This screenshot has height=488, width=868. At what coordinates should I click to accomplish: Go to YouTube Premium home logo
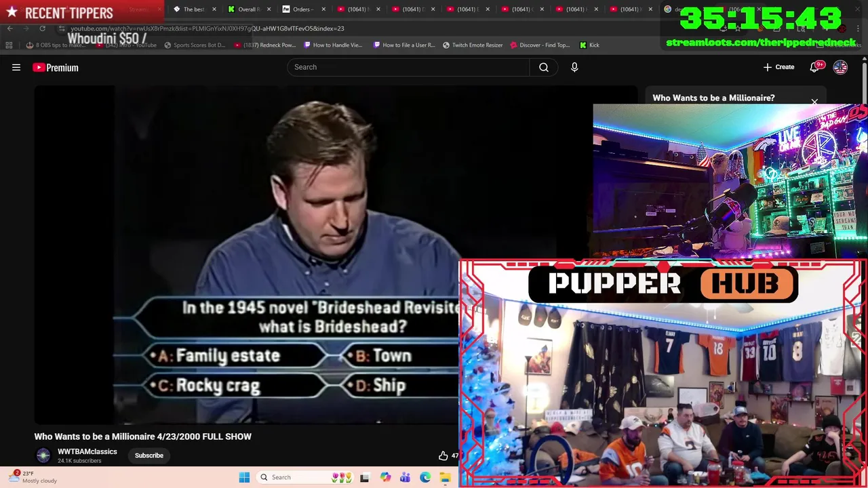point(56,67)
